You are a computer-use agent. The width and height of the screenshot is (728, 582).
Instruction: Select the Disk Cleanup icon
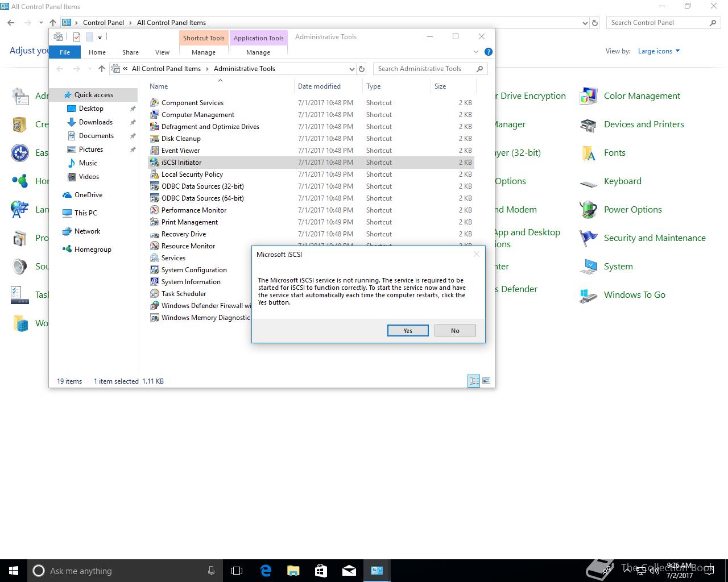(154, 139)
